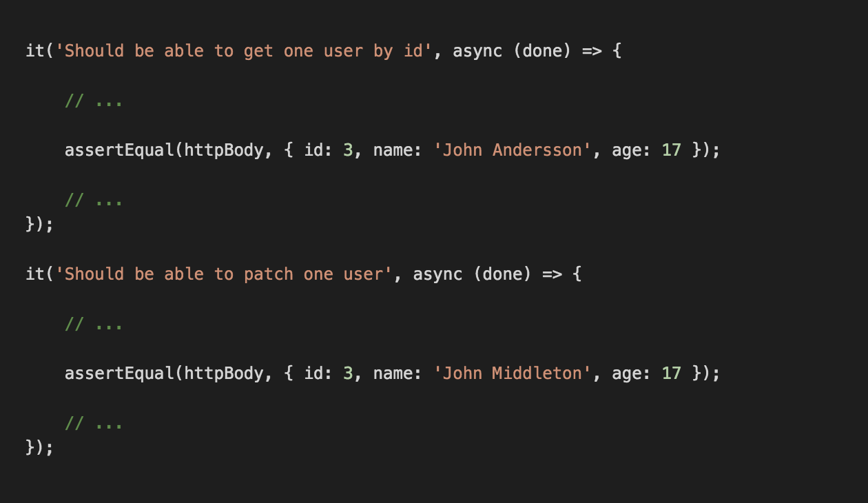Click the first '// ...' comment line

94,101
